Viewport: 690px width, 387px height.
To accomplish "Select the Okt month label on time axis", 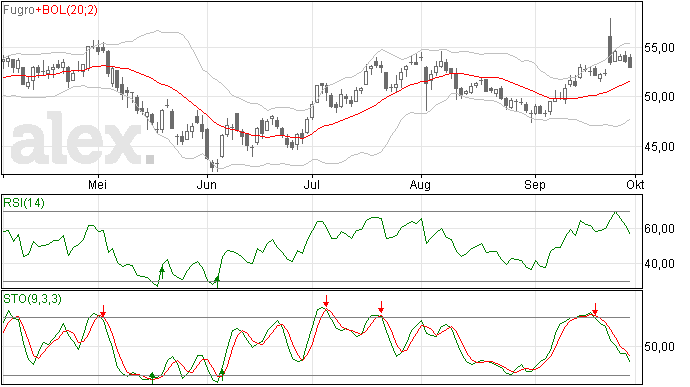I will (x=635, y=185).
